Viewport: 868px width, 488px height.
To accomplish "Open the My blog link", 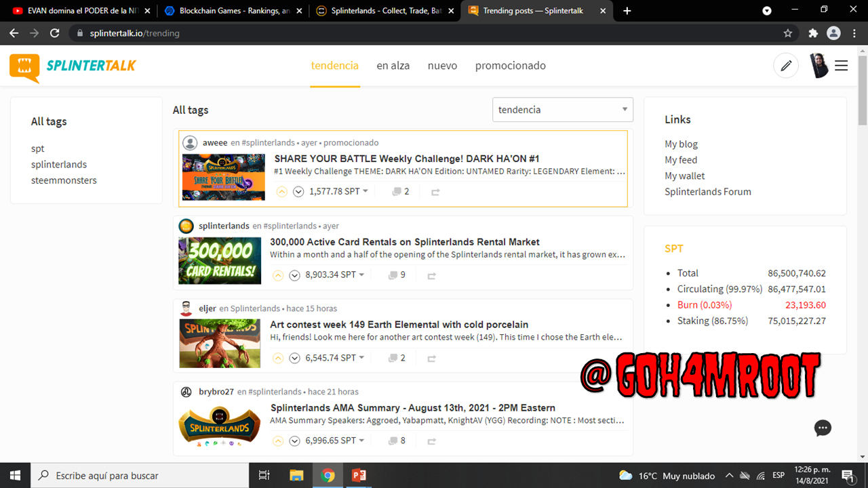I will 681,144.
